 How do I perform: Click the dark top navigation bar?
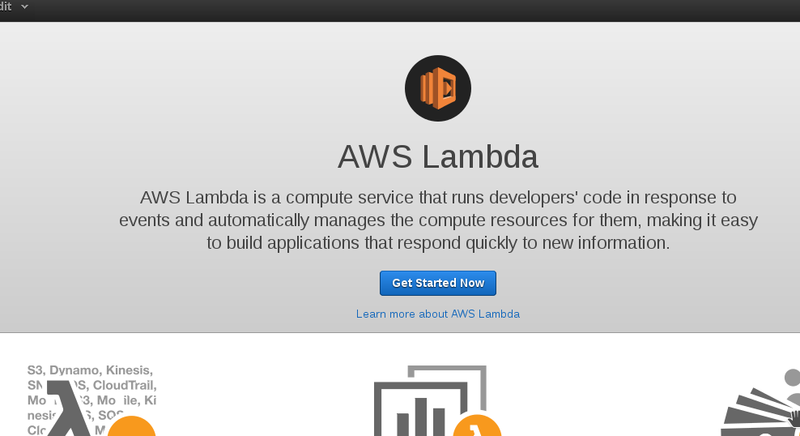point(400,10)
